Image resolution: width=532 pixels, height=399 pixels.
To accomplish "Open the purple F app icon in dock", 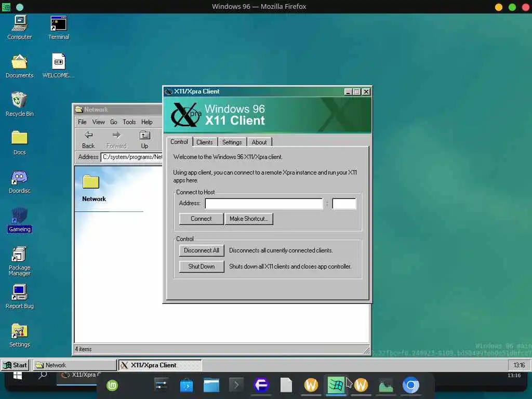I will point(261,385).
